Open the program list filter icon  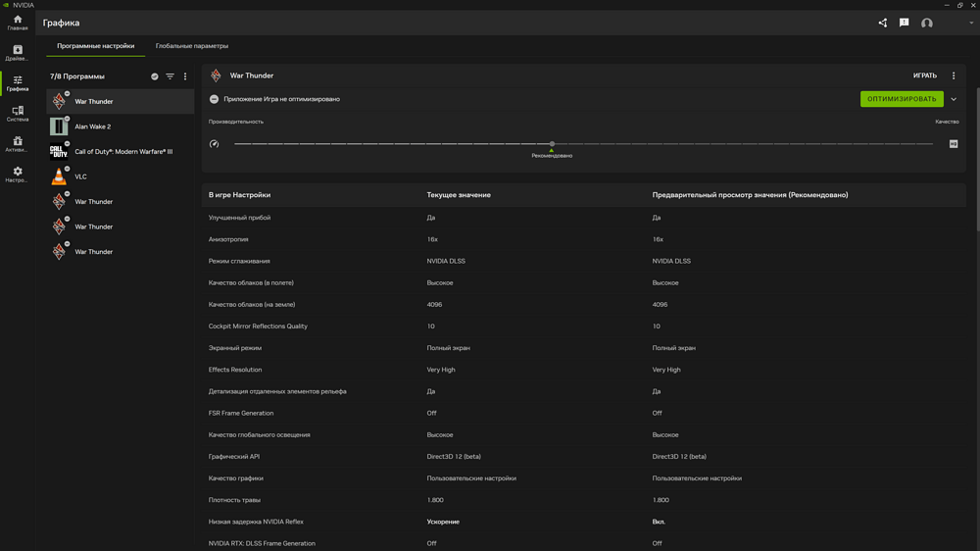(170, 76)
